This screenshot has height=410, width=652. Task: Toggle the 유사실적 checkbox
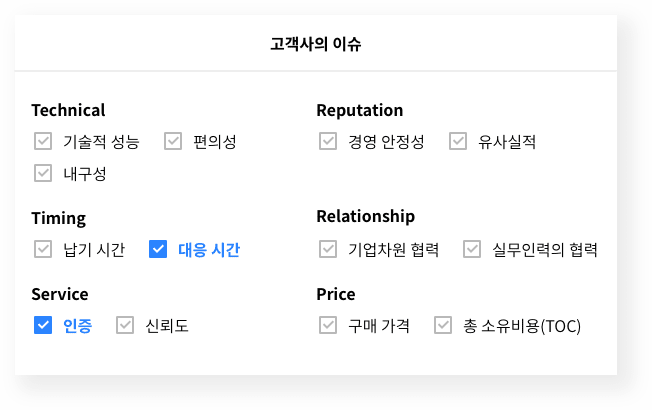pos(458,141)
